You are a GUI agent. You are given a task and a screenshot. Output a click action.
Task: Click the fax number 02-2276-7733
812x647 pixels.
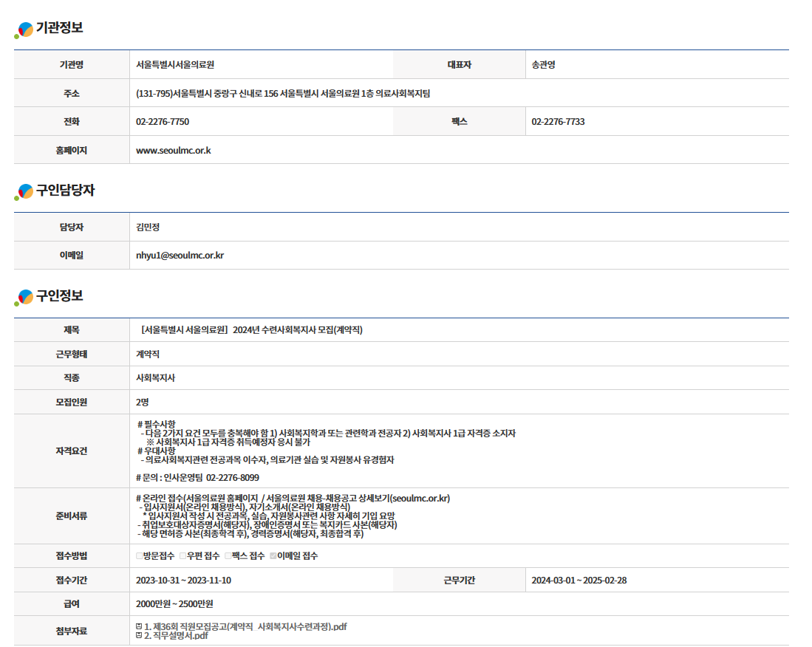click(558, 122)
